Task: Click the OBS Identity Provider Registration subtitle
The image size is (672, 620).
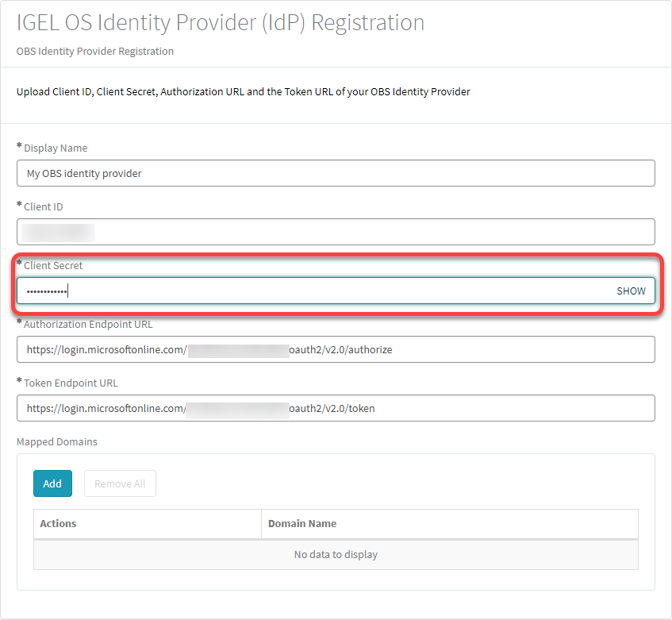Action: 95,51
